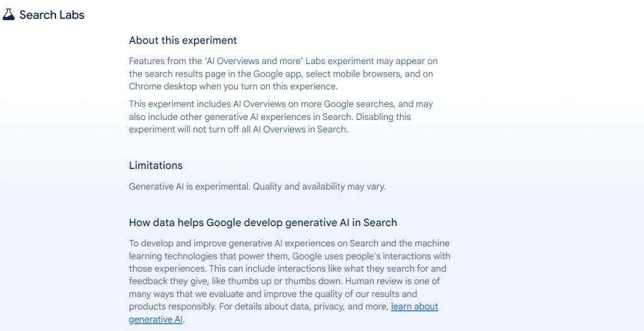Screen dimensions: 644x331
Task: Click the paragraph starting 'This experiment includes'
Action: tap(281, 117)
